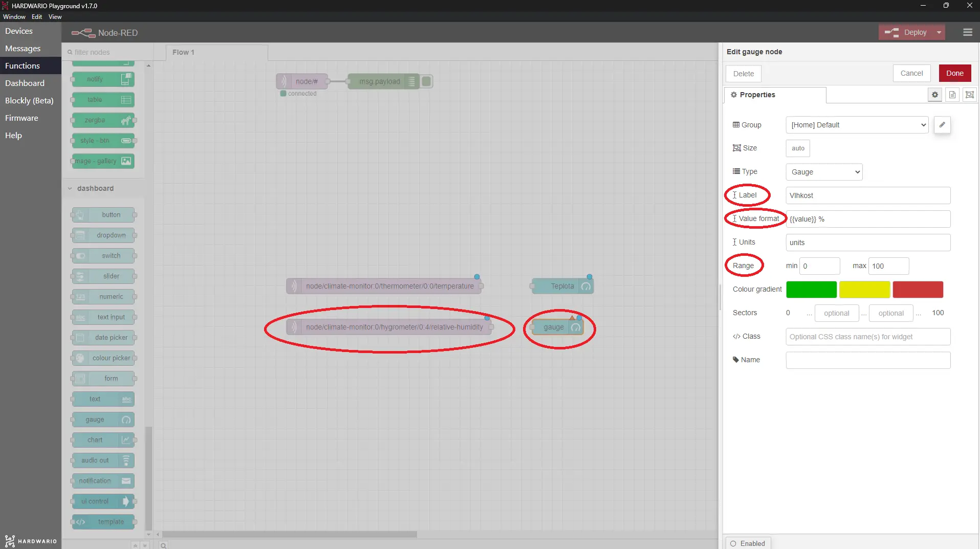Image resolution: width=980 pixels, height=549 pixels.
Task: Open the Help section
Action: [x=31, y=136]
